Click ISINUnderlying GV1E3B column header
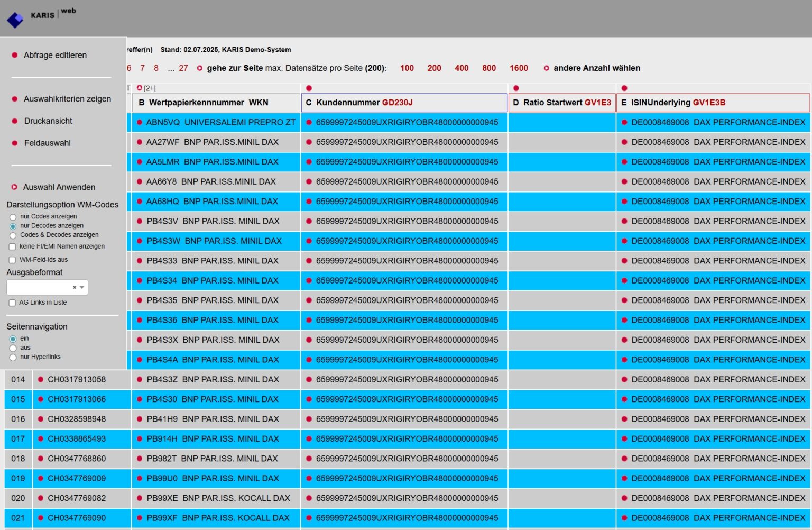This screenshot has height=530, width=812. tap(713, 103)
